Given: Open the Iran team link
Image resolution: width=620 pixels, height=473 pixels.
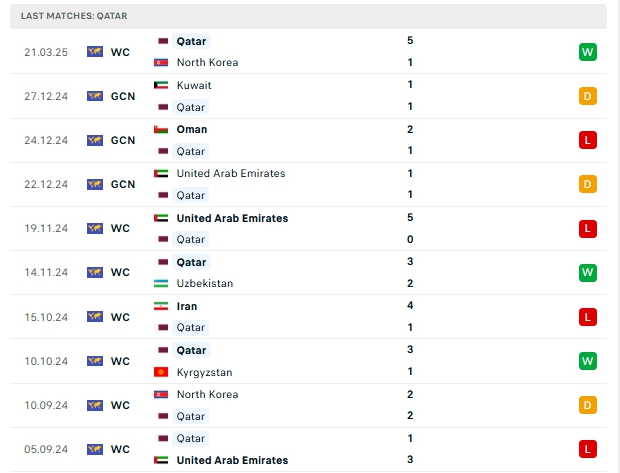Looking at the screenshot, I should point(187,306).
